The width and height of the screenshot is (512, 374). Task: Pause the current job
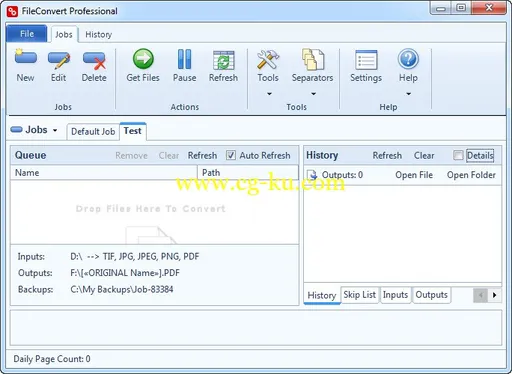(184, 66)
